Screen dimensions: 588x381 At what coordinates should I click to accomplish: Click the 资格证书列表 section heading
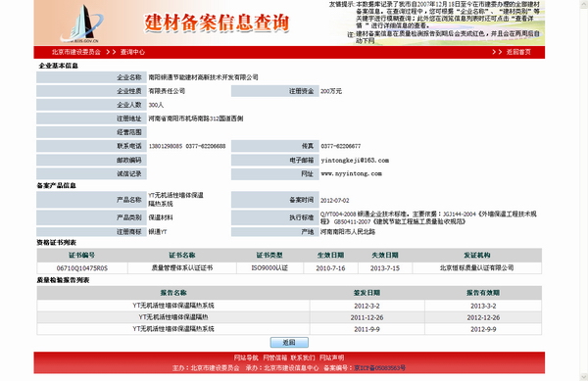(56, 242)
